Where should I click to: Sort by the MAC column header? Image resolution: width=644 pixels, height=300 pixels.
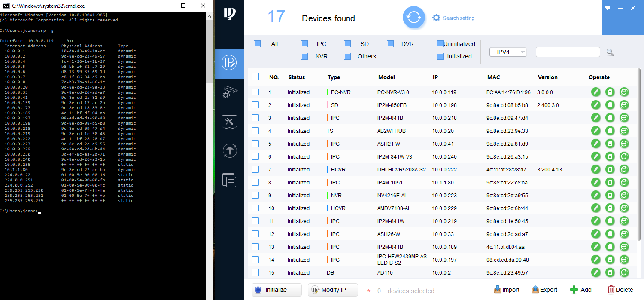coord(494,77)
